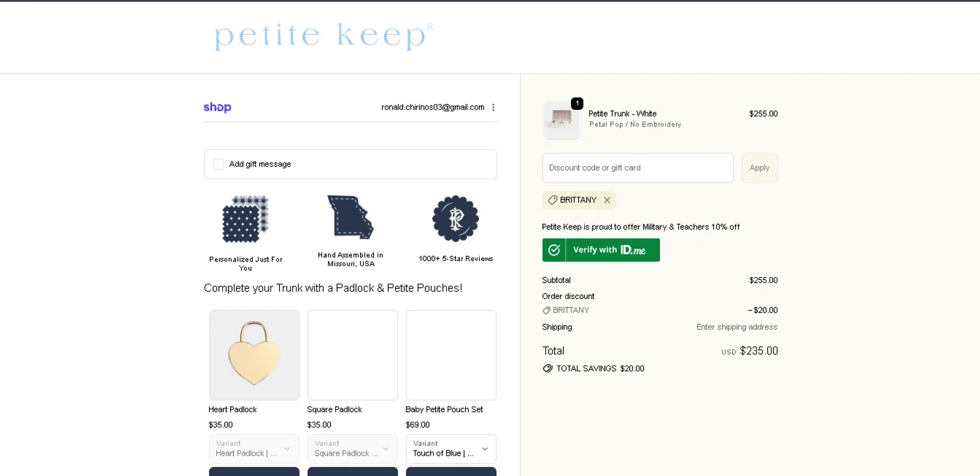Click the $235.00 total amount
This screenshot has height=476, width=980.
click(x=759, y=351)
